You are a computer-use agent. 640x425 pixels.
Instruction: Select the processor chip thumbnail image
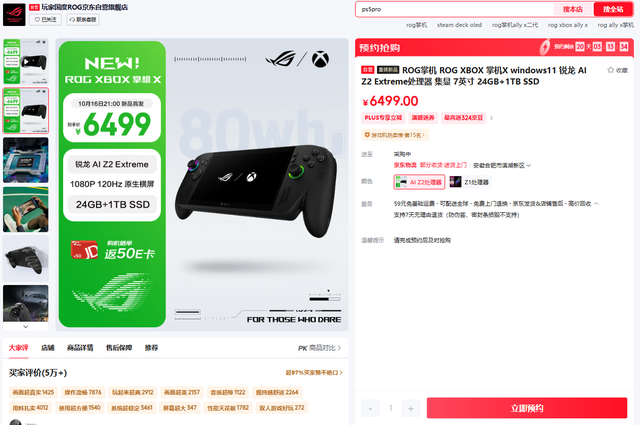point(26,160)
